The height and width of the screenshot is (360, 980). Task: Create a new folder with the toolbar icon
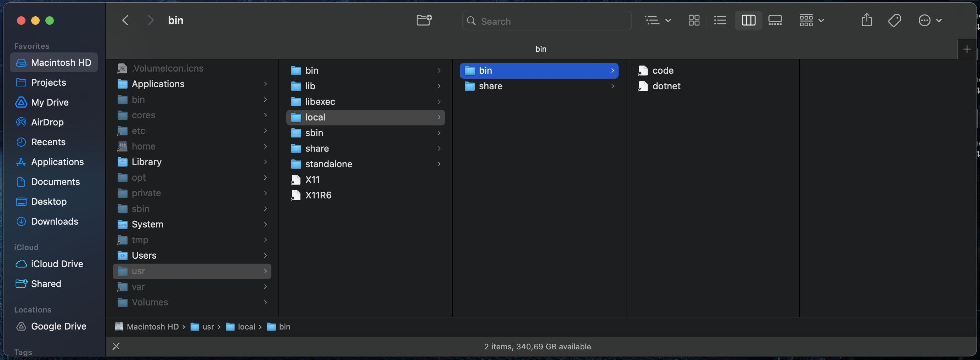[424, 20]
